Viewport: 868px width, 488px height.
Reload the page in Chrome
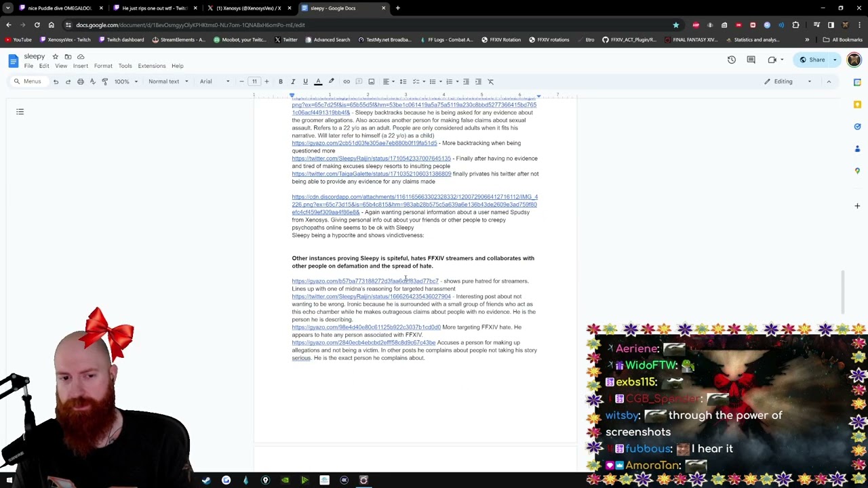(37, 25)
